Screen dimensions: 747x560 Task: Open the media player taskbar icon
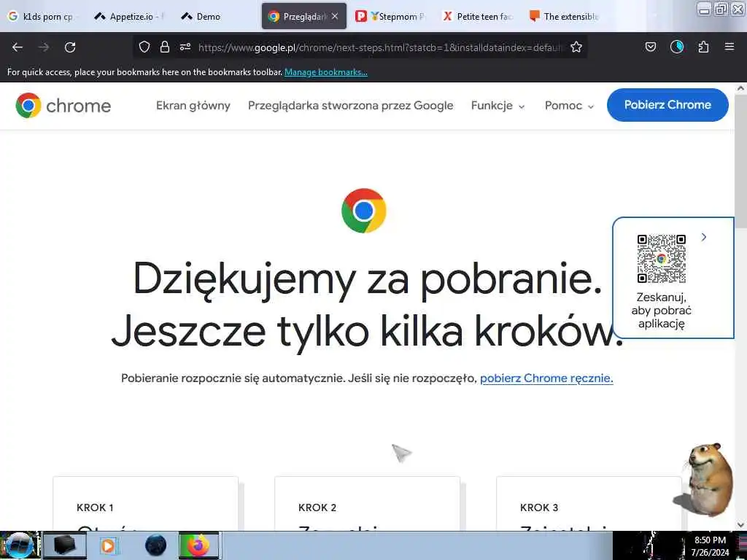point(109,545)
